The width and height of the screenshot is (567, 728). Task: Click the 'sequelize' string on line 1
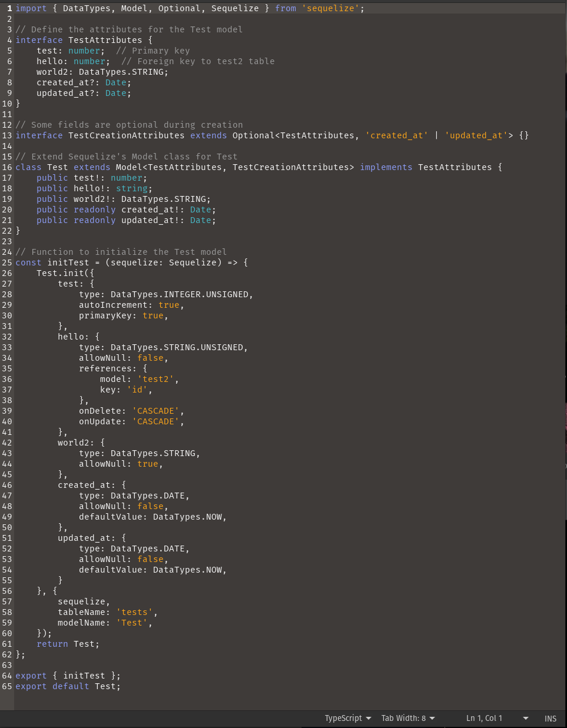point(330,8)
